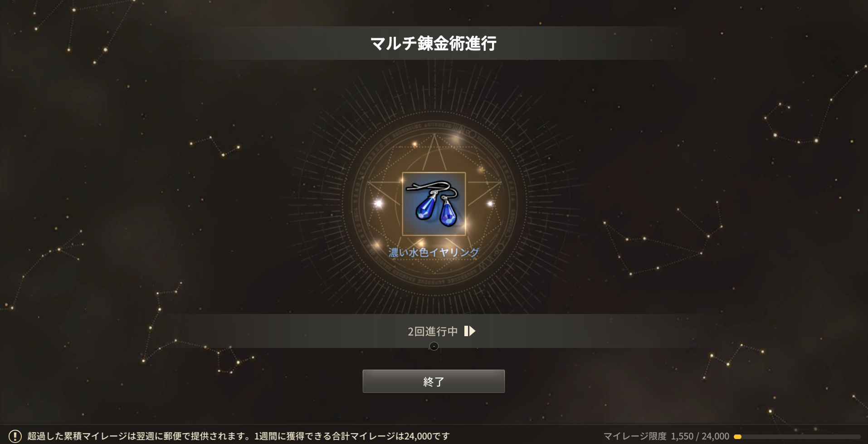868x444 pixels.
Task: Click the glowing sparkle lower-left of item name
Action: tap(376, 245)
